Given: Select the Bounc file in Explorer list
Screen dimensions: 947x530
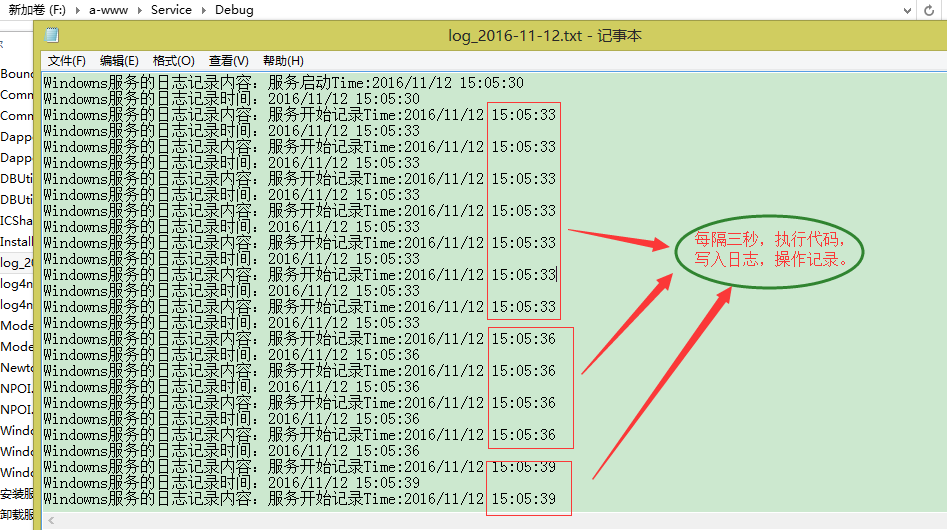Looking at the screenshot, I should tap(16, 74).
